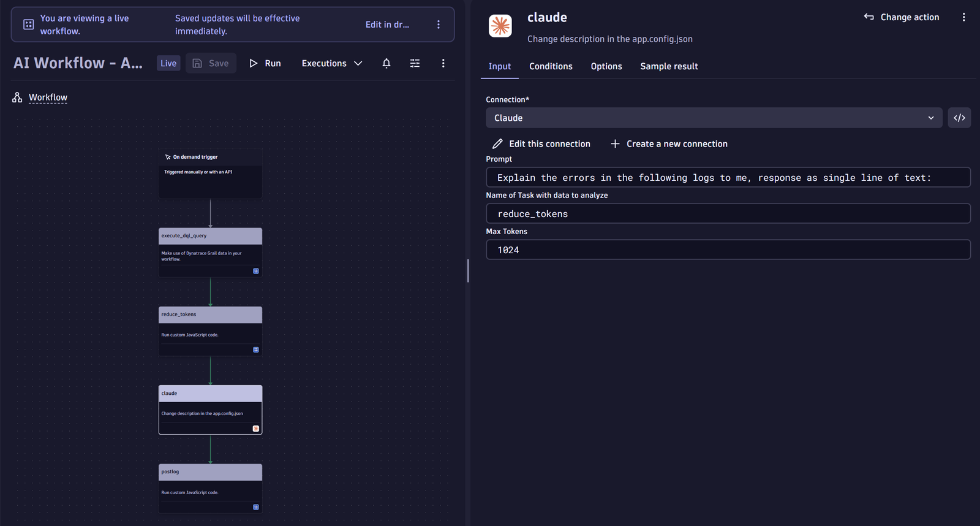Open the workflow notifications bell
The height and width of the screenshot is (526, 980).
click(386, 63)
